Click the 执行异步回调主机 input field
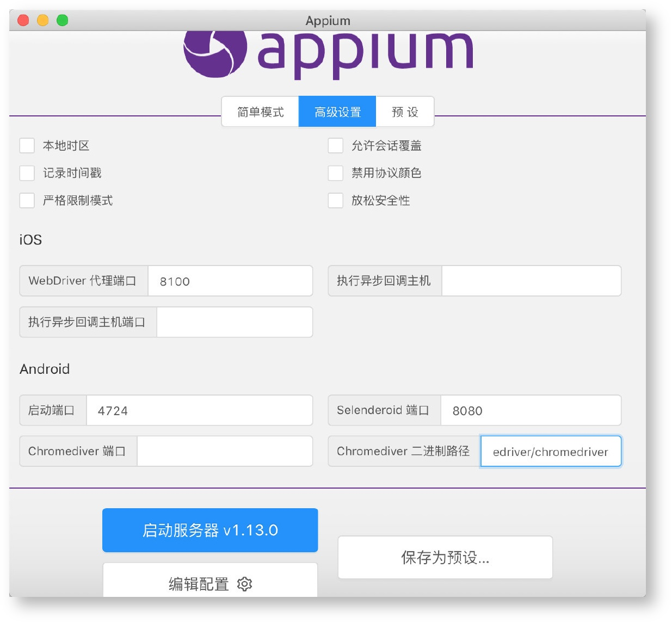Viewport: 672px width, 623px height. 531,281
